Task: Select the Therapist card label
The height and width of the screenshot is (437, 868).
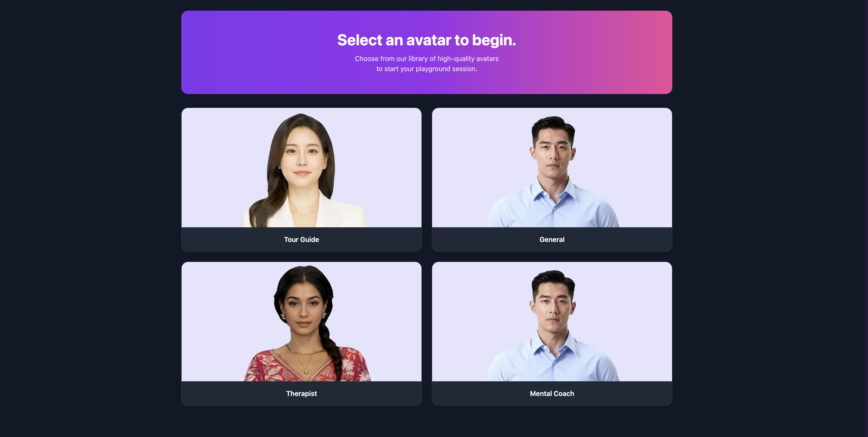Action: [301, 394]
